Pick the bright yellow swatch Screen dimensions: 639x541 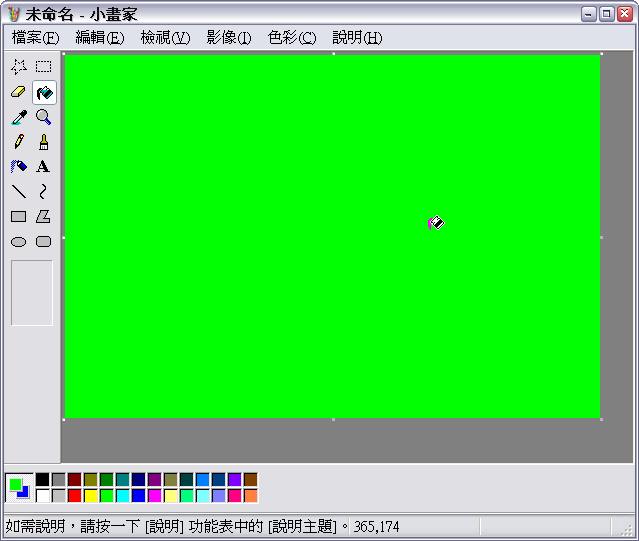90,496
